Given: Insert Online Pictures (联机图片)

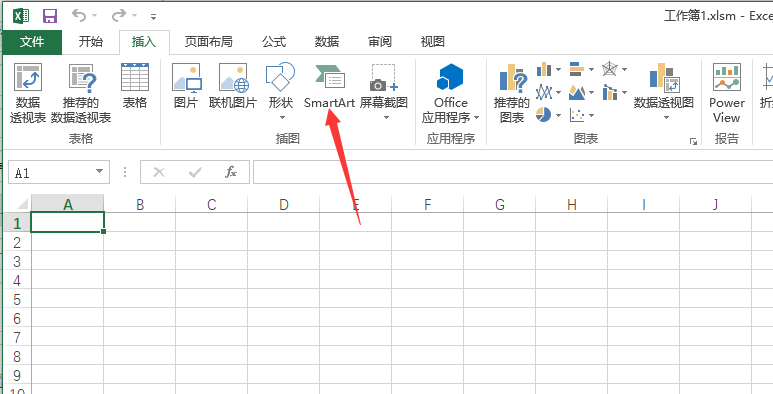Looking at the screenshot, I should click(233, 86).
